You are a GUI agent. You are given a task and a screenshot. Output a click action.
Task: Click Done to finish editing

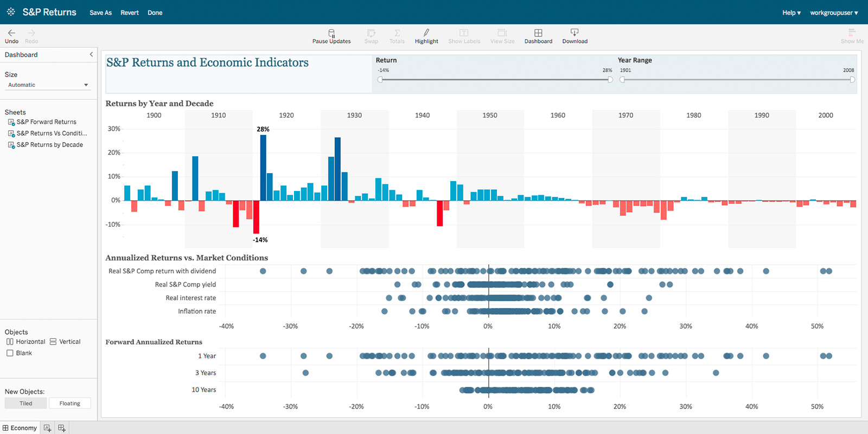[x=155, y=12]
